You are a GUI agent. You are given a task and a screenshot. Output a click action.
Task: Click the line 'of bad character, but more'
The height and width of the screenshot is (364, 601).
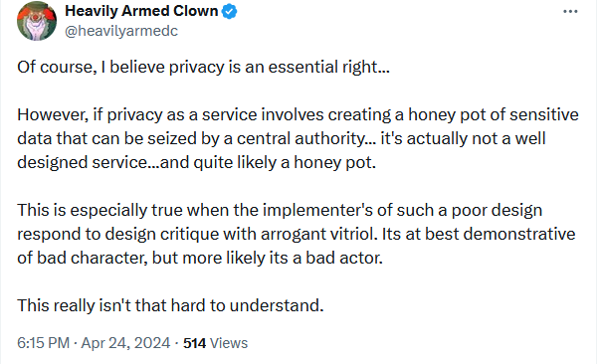coord(200,258)
